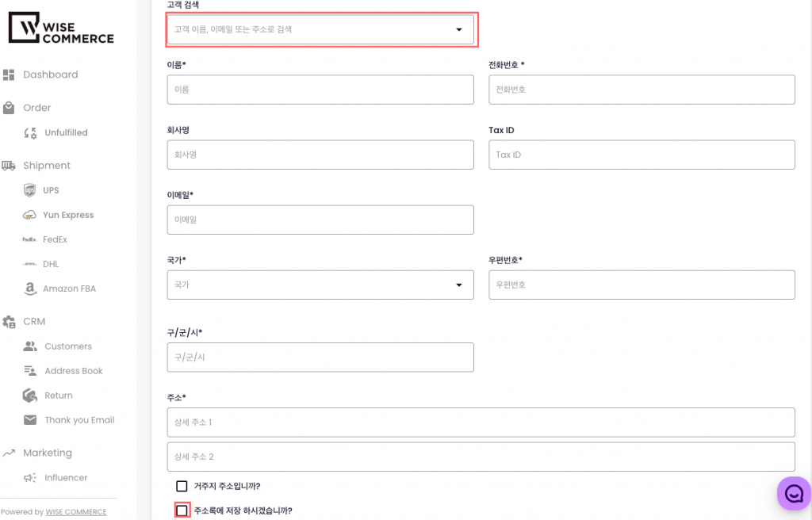Click the Return package icon
Screen dimensions: 812x520
30,396
